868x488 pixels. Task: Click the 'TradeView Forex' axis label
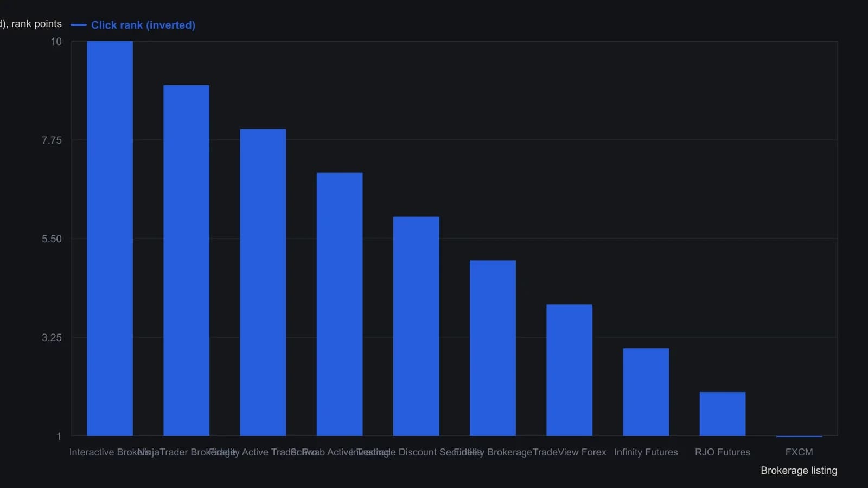(x=569, y=452)
